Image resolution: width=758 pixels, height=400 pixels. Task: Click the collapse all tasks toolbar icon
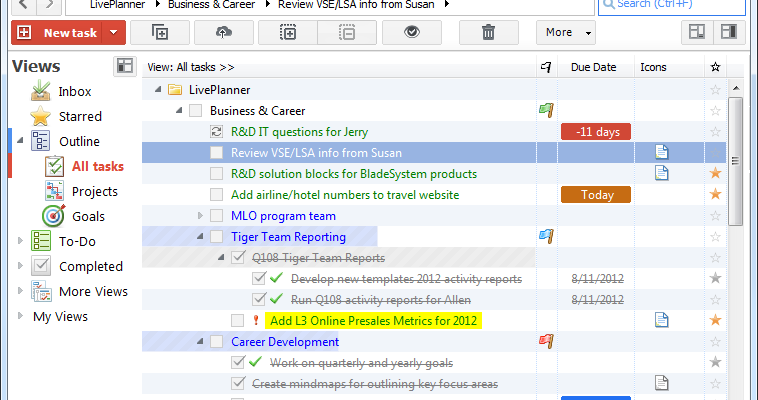346,32
